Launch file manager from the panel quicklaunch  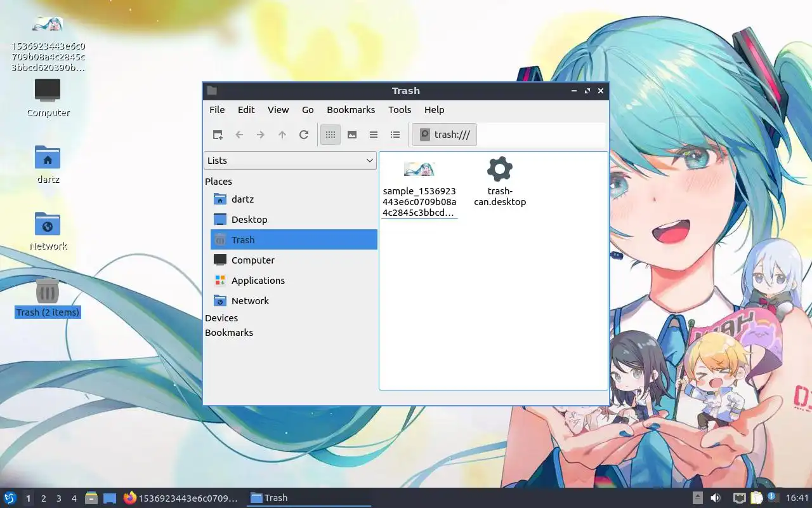pos(91,498)
